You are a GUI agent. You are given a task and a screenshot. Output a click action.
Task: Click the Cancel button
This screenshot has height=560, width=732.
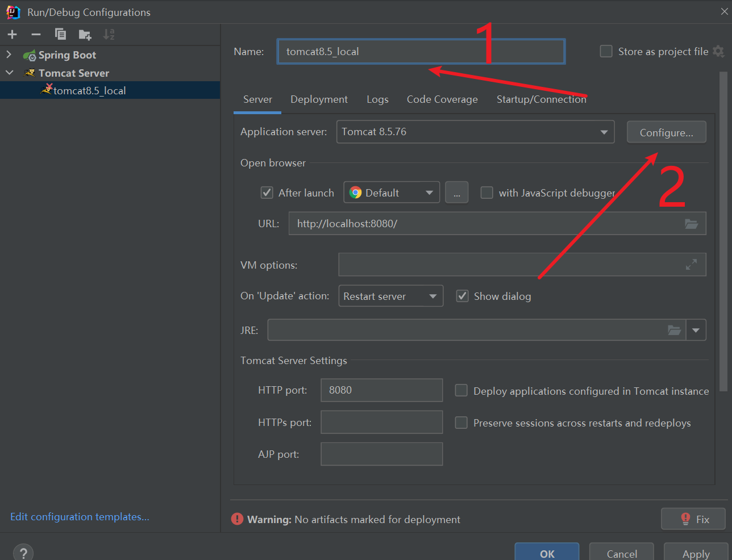pos(621,553)
